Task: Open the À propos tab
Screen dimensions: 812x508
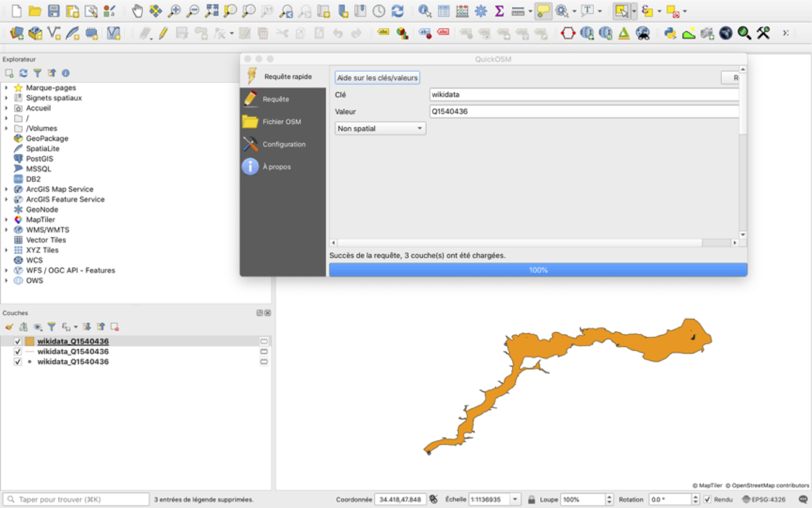Action: click(x=283, y=167)
